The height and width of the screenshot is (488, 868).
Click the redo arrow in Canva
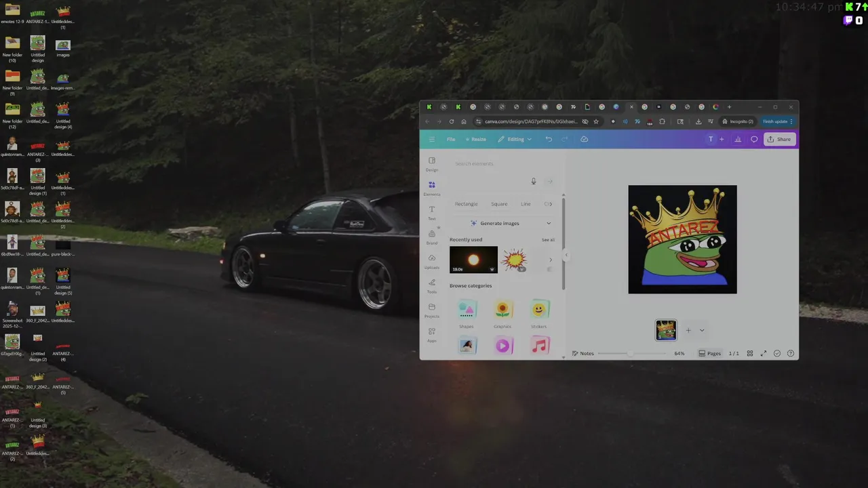(x=564, y=139)
